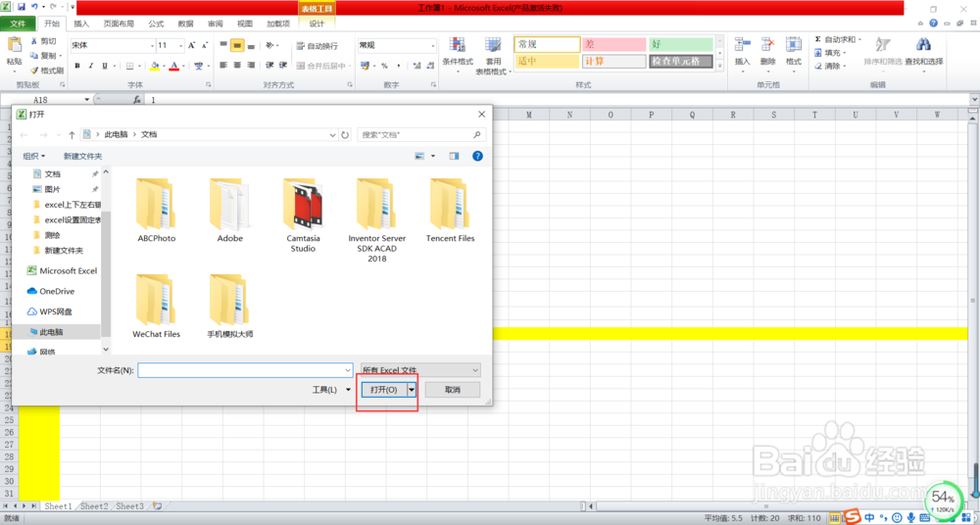Click the Cut (剪切) icon

click(34, 41)
